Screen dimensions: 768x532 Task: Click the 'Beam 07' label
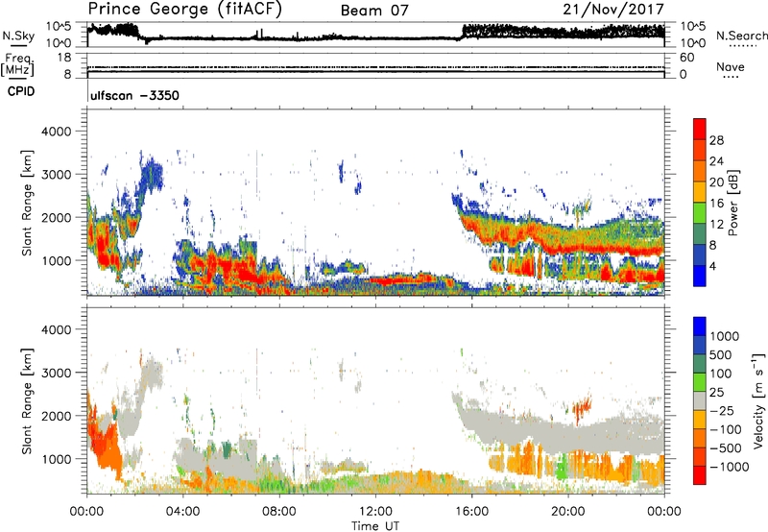pyautogui.click(x=374, y=11)
